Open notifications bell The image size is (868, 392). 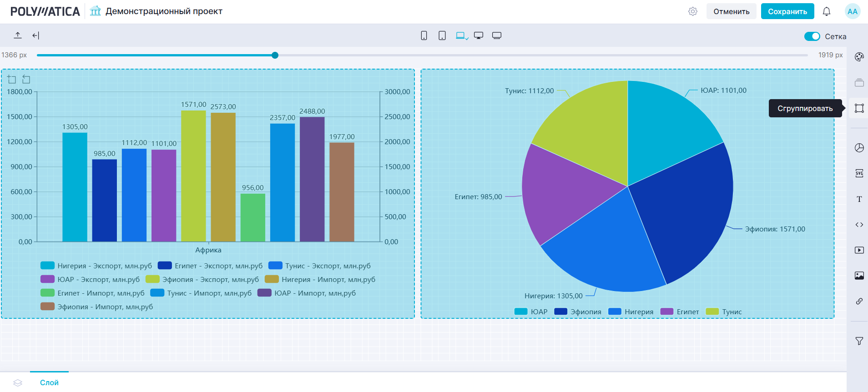826,11
